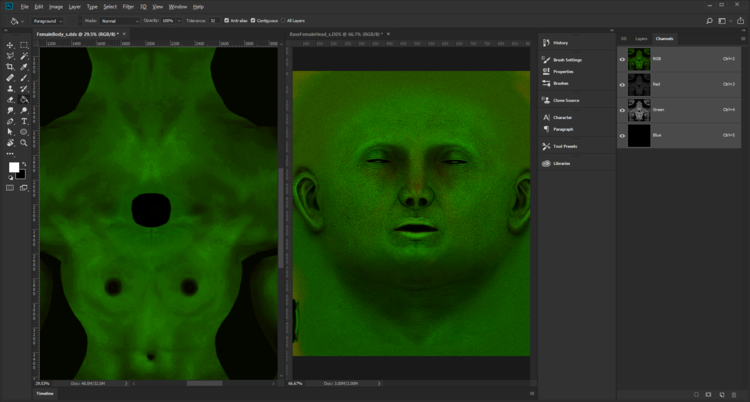This screenshot has height=402, width=750.
Task: Select the Path Selection tool
Action: pyautogui.click(x=10, y=132)
